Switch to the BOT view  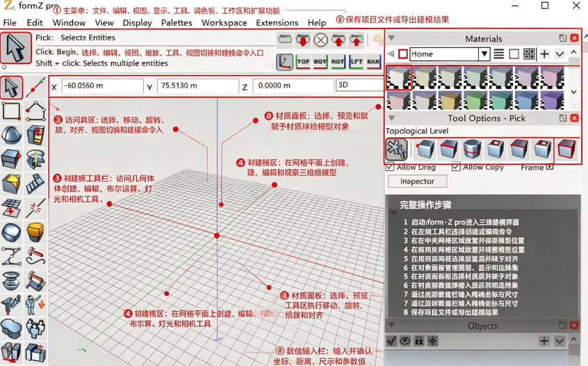tap(320, 62)
